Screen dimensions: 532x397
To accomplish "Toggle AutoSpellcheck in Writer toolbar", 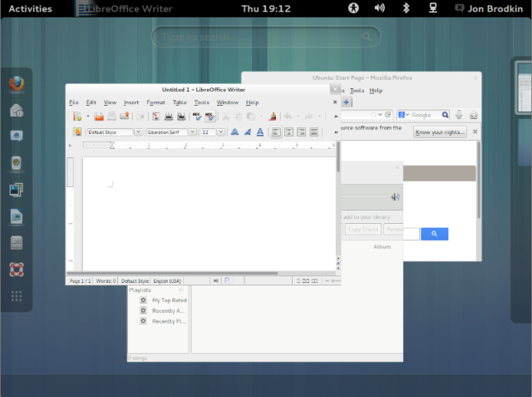I will click(209, 117).
